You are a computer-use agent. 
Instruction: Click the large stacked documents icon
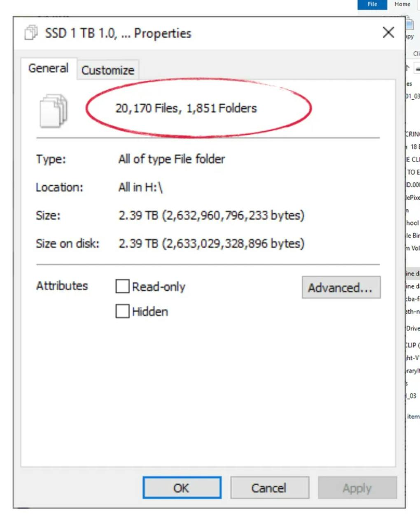(54, 110)
